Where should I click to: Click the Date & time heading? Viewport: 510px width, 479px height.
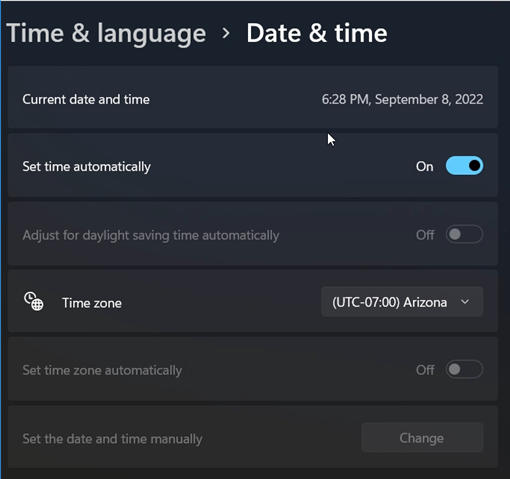317,33
